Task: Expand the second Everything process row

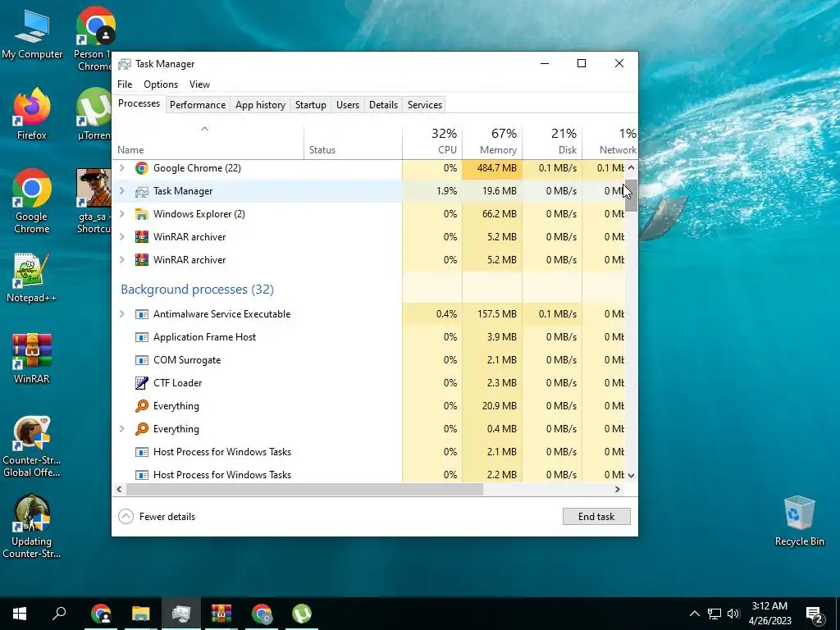Action: [x=122, y=429]
